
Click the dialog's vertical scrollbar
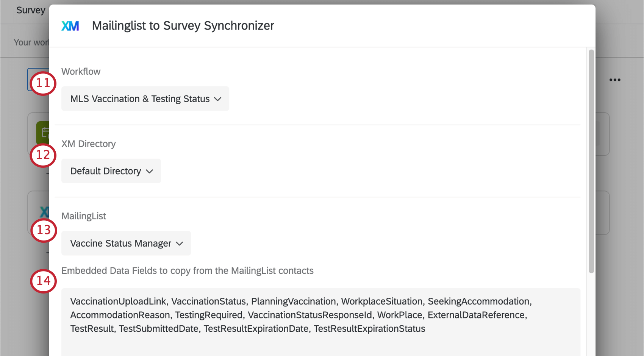click(x=591, y=161)
